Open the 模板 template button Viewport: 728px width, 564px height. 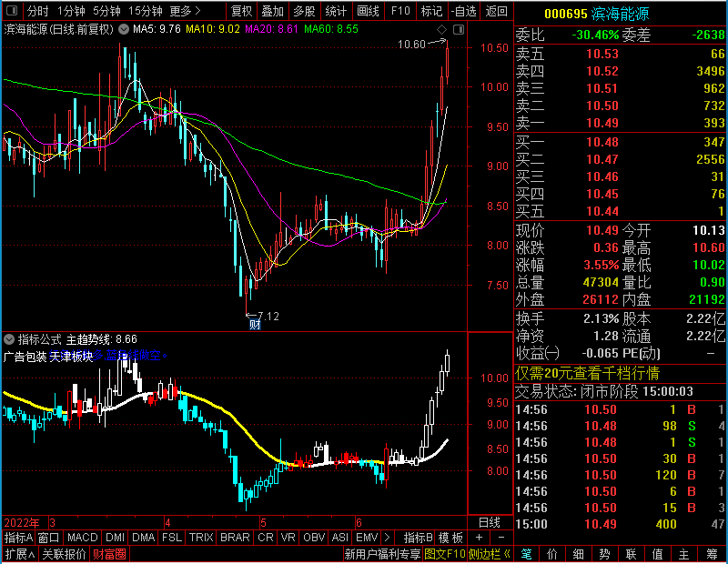[450, 538]
